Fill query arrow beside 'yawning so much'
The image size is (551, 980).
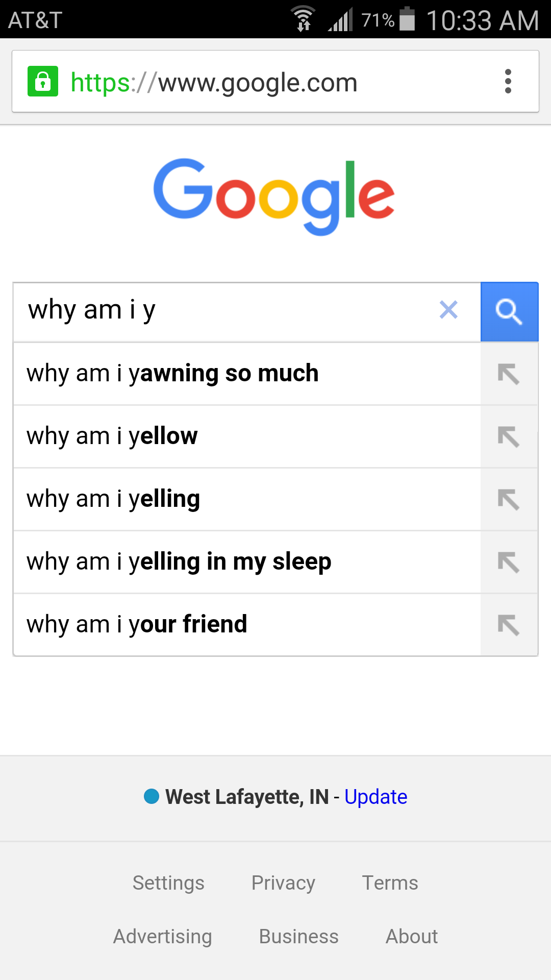click(509, 374)
